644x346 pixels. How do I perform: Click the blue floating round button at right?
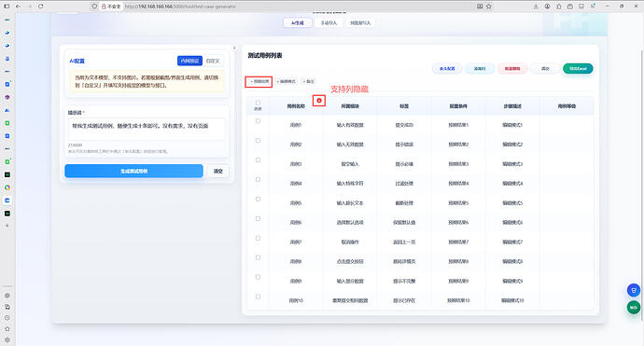(634, 290)
